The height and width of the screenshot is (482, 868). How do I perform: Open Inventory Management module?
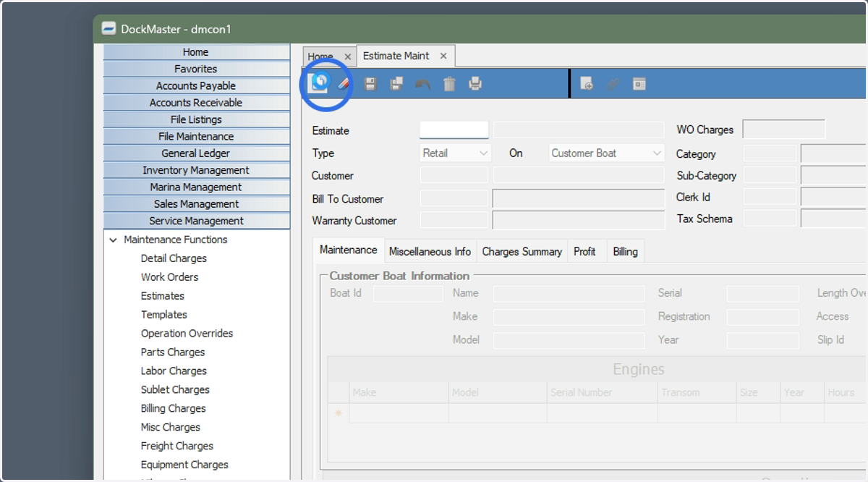tap(196, 170)
